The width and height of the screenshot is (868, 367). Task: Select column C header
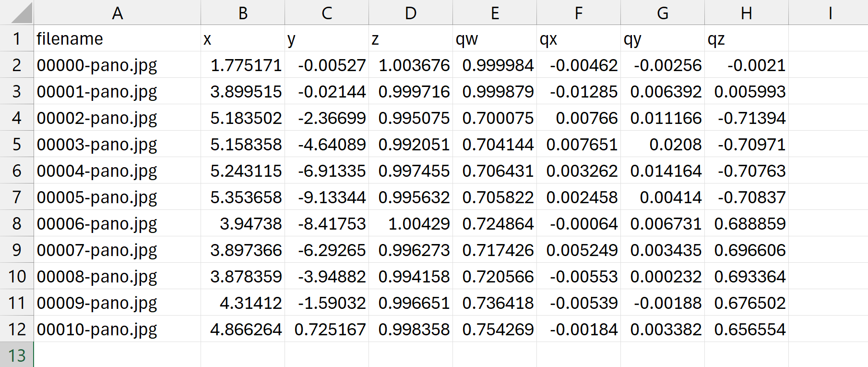pyautogui.click(x=327, y=12)
